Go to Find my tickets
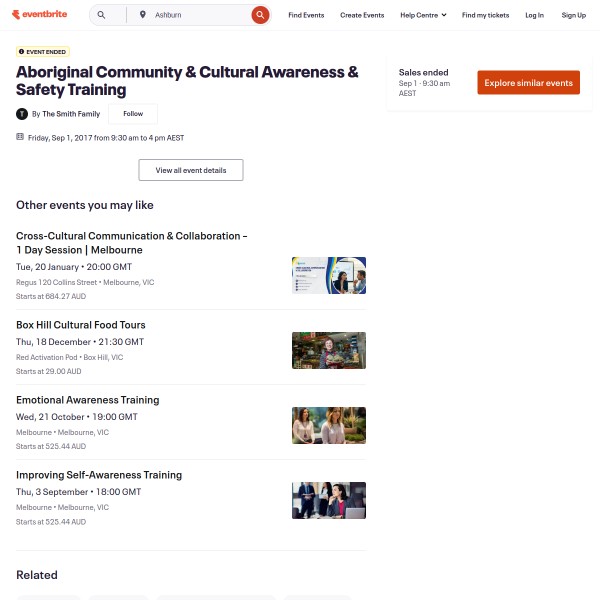Viewport: 600px width, 600px height. (x=485, y=15)
